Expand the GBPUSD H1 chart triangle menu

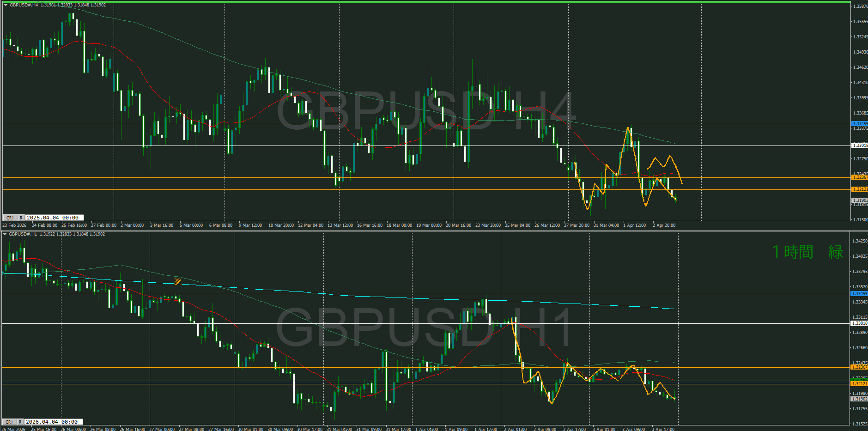coord(5,234)
